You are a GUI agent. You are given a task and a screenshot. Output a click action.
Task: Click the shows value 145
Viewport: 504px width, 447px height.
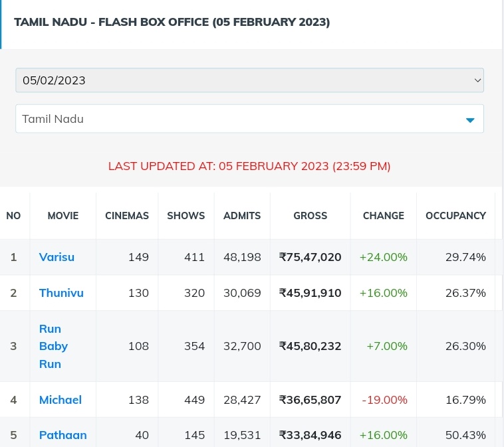(194, 436)
